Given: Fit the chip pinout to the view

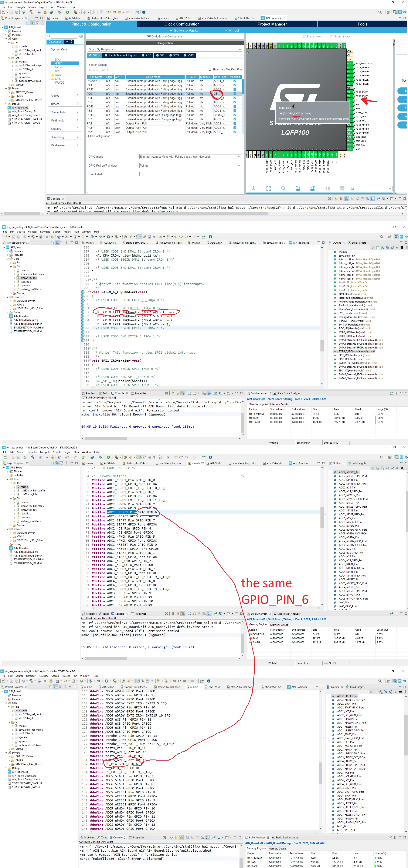Looking at the screenshot, I should pyautogui.click(x=268, y=188).
